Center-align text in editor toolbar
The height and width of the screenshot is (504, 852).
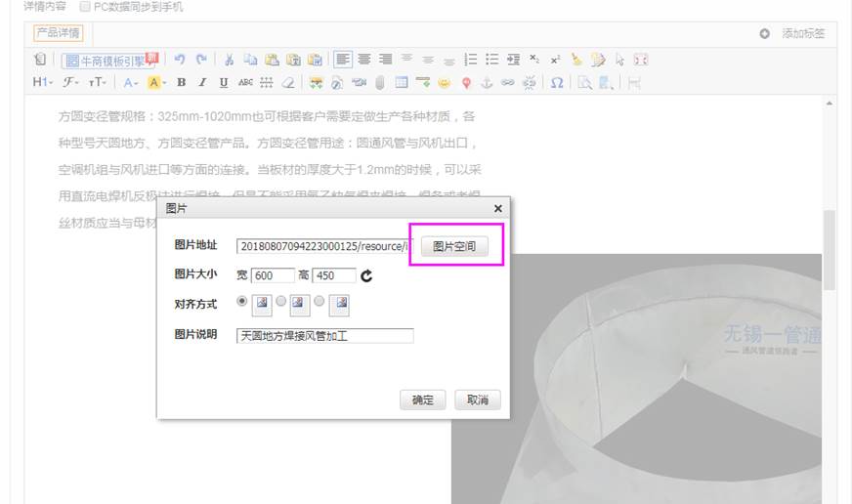coord(364,60)
